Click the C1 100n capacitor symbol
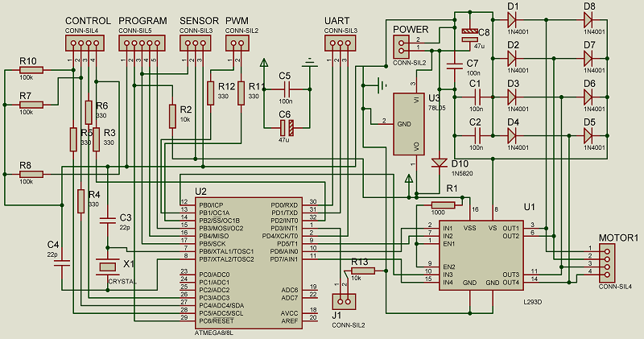644x339 pixels. click(477, 97)
